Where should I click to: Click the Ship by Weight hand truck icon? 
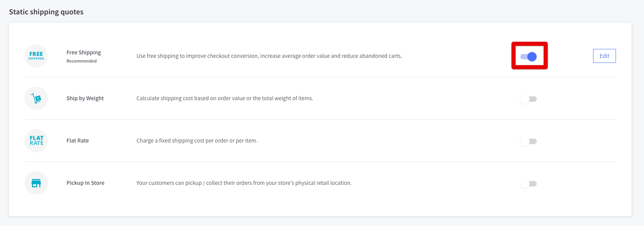(36, 98)
